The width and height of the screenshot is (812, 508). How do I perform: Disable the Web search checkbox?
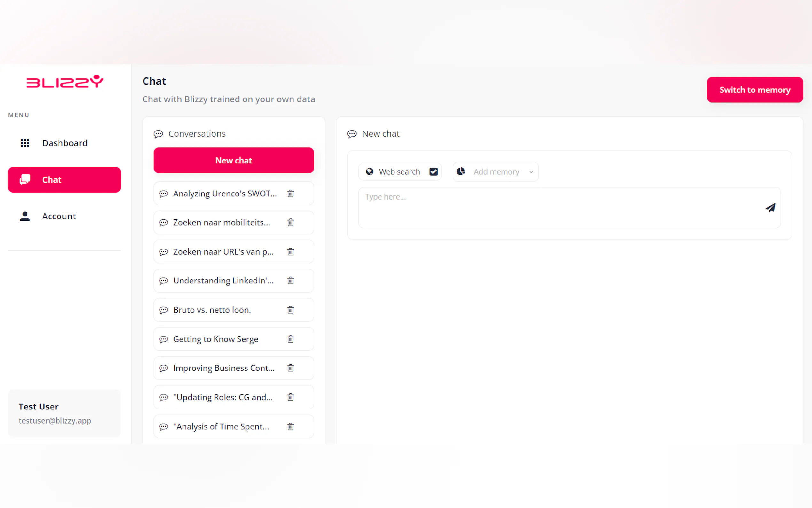[433, 172]
